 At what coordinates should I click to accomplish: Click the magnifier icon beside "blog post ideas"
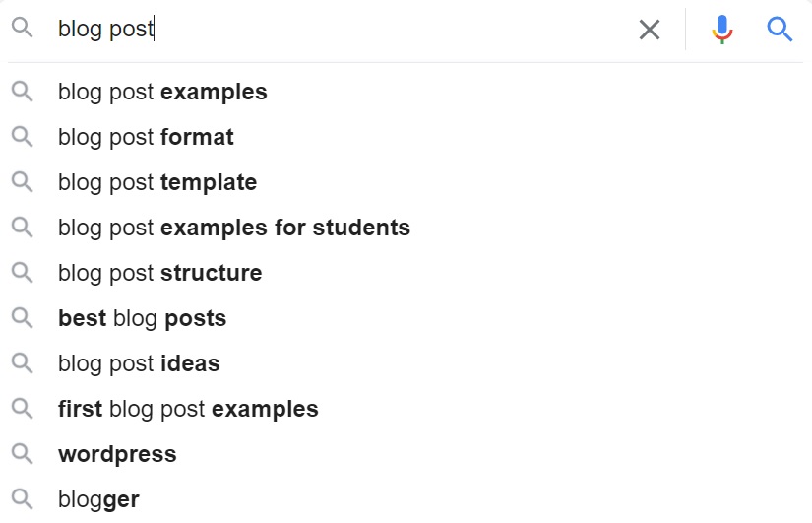[x=23, y=363]
